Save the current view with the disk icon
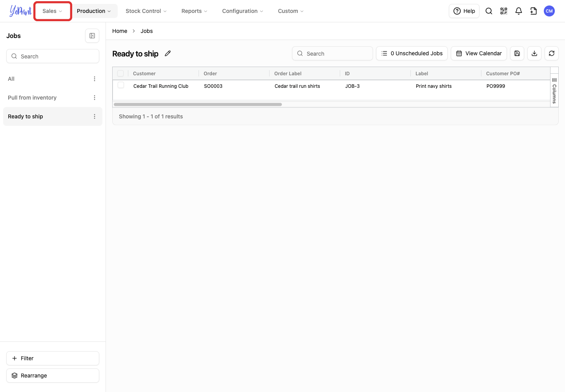This screenshot has height=392, width=565. tap(517, 53)
